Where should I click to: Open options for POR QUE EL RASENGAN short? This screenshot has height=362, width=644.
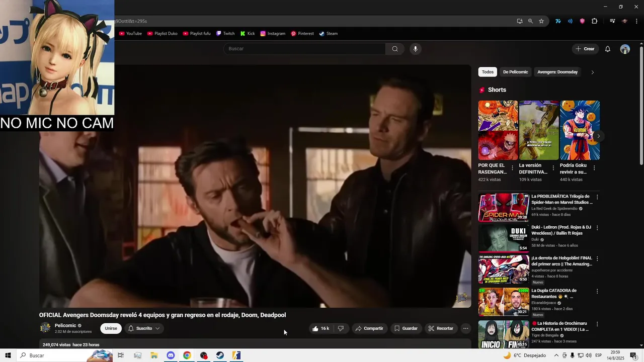[x=512, y=168]
